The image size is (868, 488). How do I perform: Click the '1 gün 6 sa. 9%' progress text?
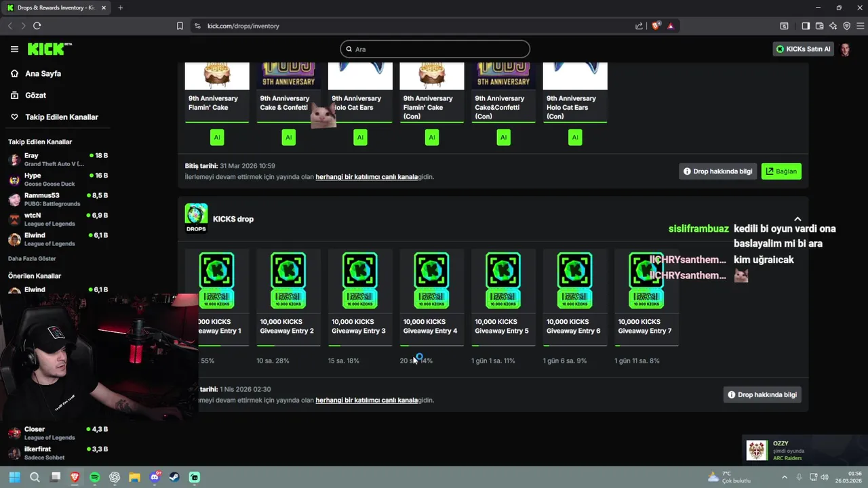coord(565,361)
